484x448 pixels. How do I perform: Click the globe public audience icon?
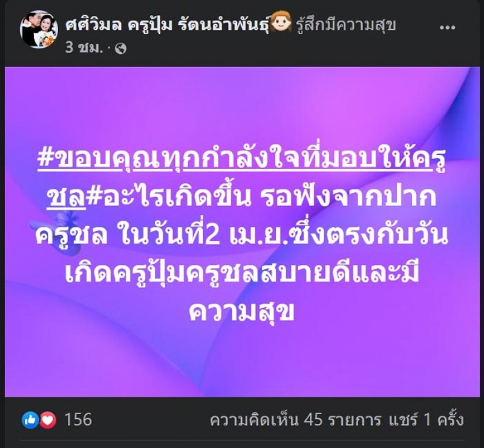click(120, 49)
